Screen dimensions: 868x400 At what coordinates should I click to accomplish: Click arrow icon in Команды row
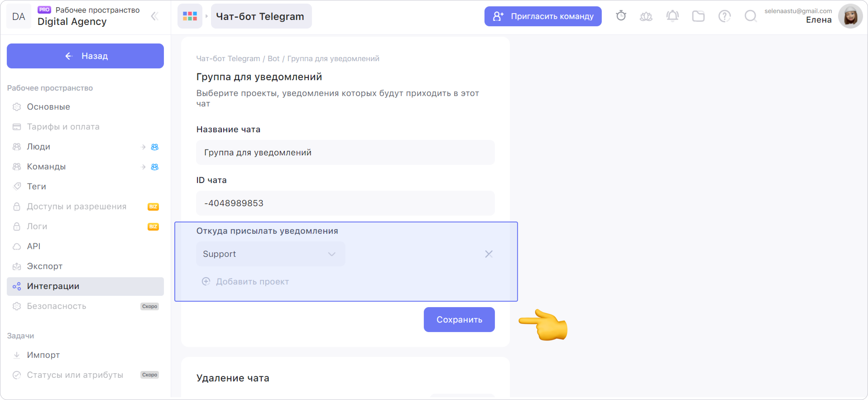(143, 167)
